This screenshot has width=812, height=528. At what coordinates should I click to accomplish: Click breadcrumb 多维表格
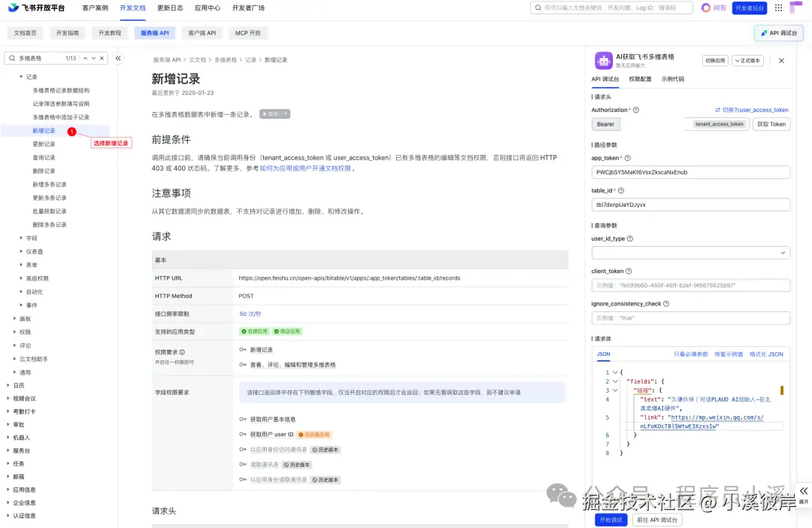click(226, 60)
